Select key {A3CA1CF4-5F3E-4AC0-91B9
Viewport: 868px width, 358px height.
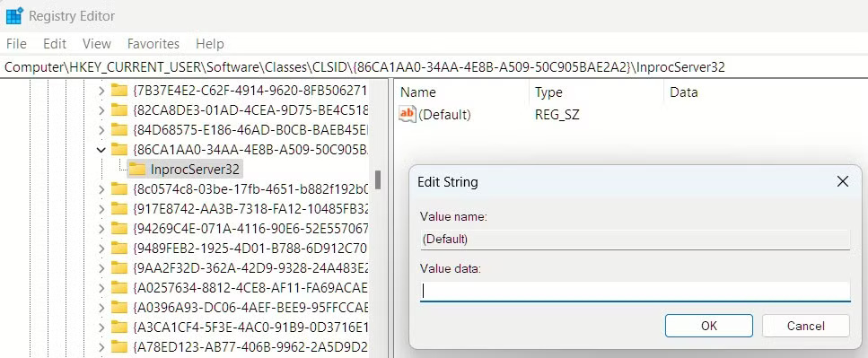[x=250, y=327]
